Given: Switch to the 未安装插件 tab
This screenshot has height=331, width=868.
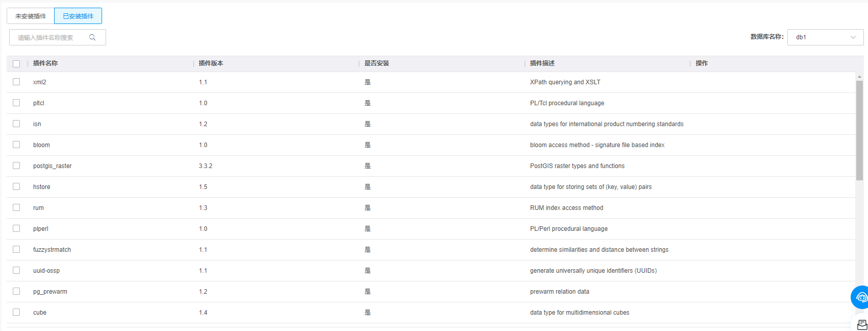Looking at the screenshot, I should 31,16.
